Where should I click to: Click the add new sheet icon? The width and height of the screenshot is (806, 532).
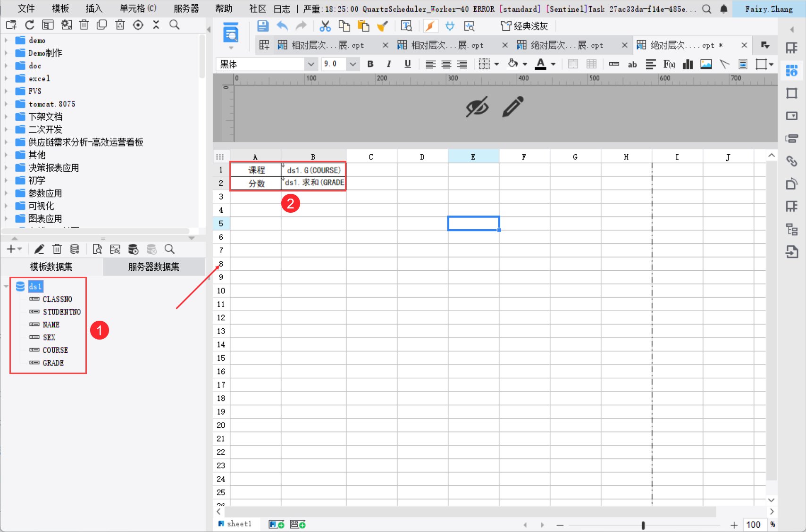click(x=277, y=524)
